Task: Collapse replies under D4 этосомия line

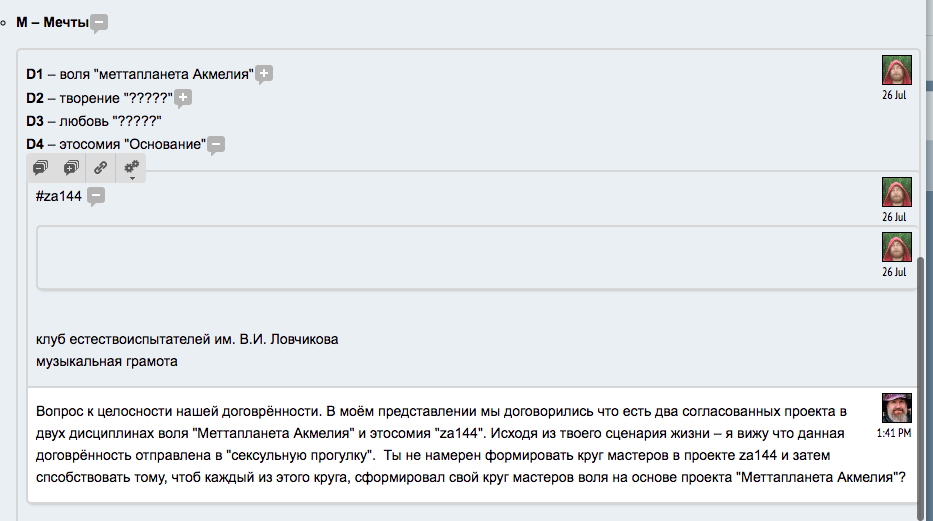Action: point(216,145)
